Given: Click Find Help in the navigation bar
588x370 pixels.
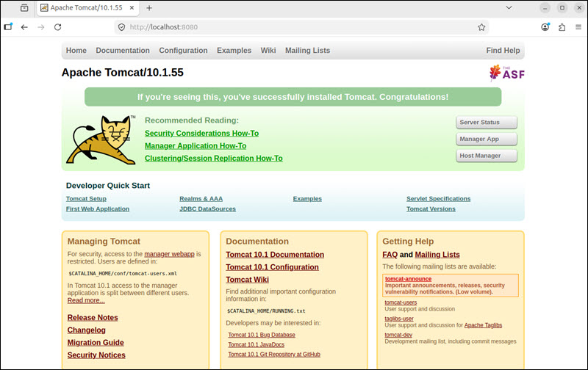Looking at the screenshot, I should pos(503,51).
